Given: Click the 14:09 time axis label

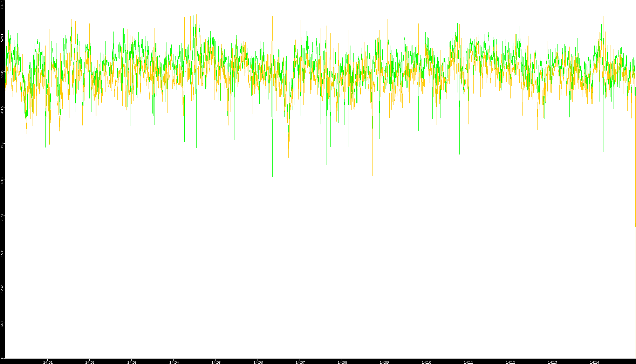Looking at the screenshot, I should pyautogui.click(x=384, y=362).
